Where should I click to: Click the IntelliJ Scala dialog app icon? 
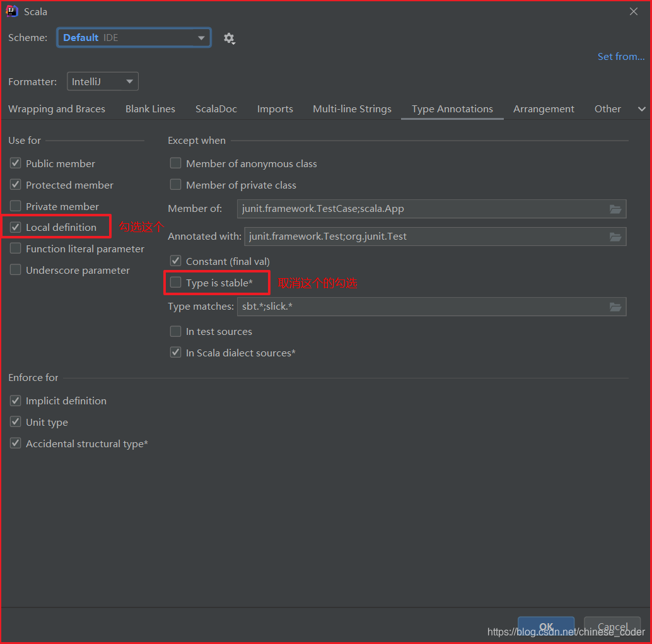[11, 11]
